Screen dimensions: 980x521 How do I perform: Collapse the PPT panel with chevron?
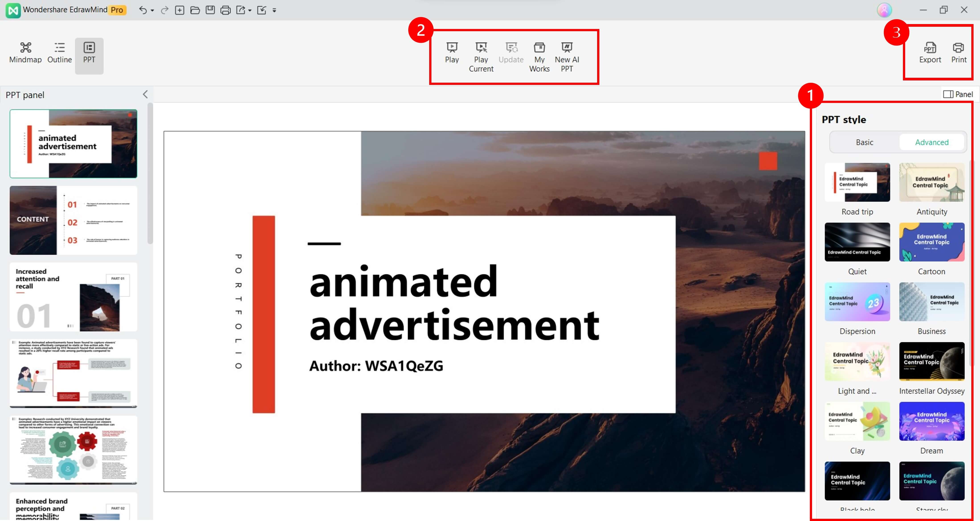point(145,94)
